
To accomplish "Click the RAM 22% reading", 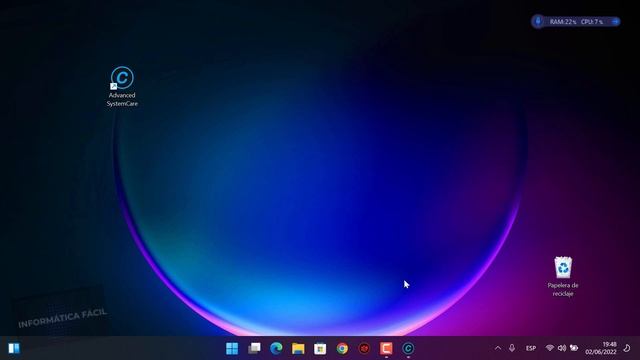I will click(563, 22).
